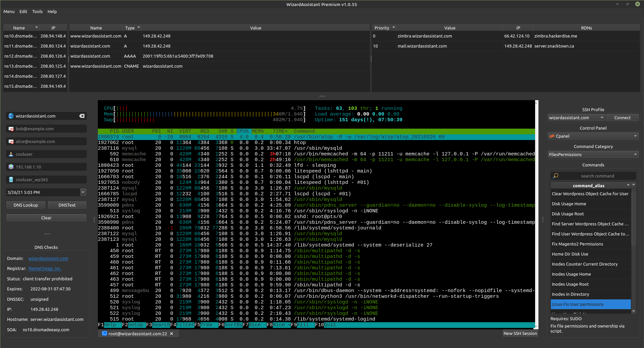Open the Tools menu

pyautogui.click(x=37, y=11)
